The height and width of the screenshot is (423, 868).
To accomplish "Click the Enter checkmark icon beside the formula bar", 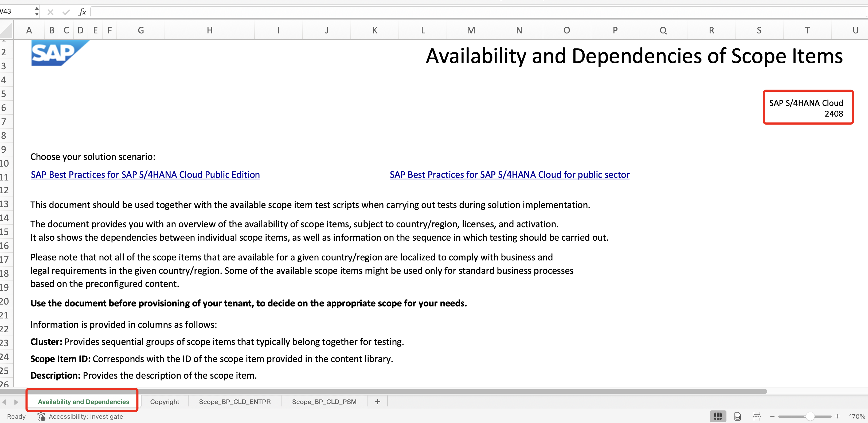I will (66, 11).
